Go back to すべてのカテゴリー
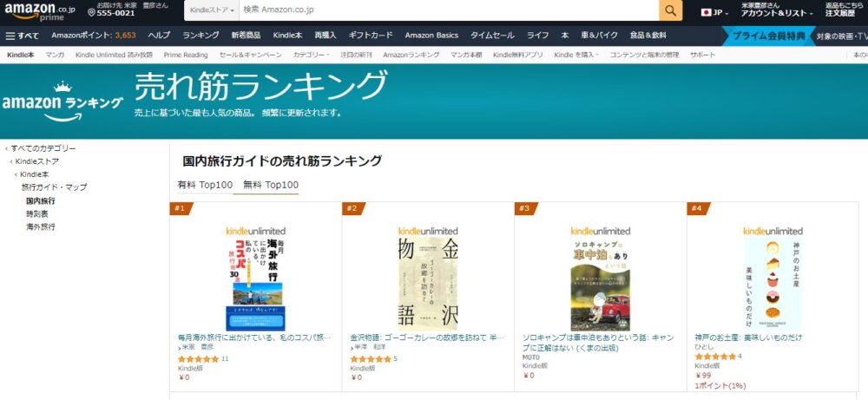This screenshot has height=400, width=868. pos(43,148)
